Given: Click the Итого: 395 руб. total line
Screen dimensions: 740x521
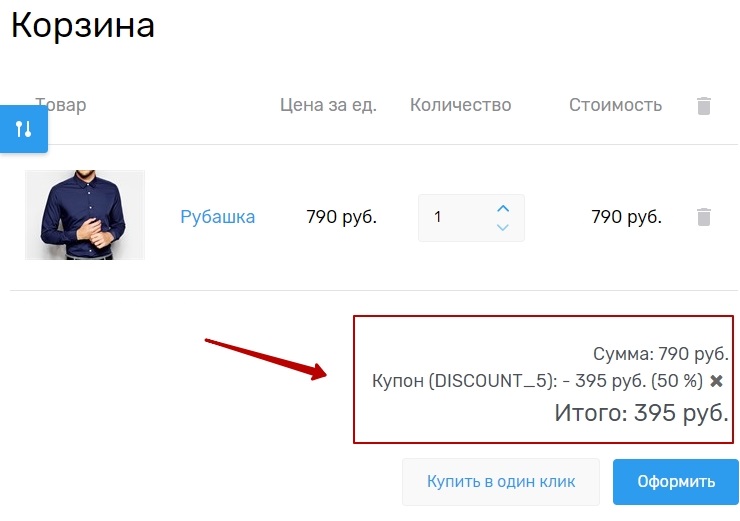Looking at the screenshot, I should click(641, 413).
